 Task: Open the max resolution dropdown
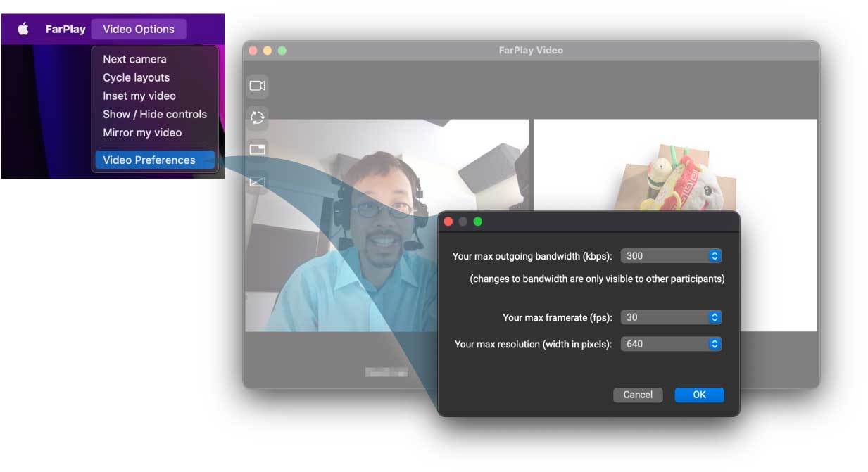671,344
